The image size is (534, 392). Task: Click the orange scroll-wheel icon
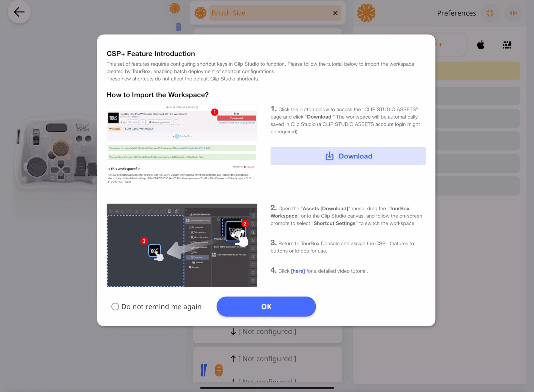[219, 370]
